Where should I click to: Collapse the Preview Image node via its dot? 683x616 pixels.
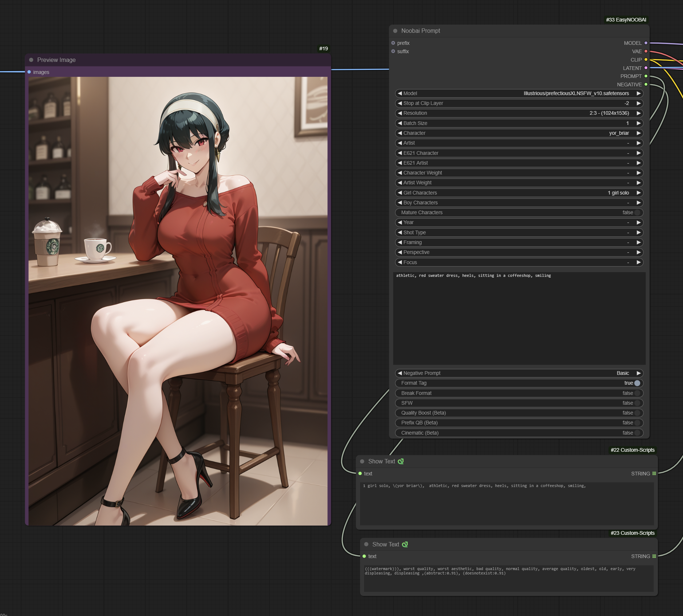(31, 60)
